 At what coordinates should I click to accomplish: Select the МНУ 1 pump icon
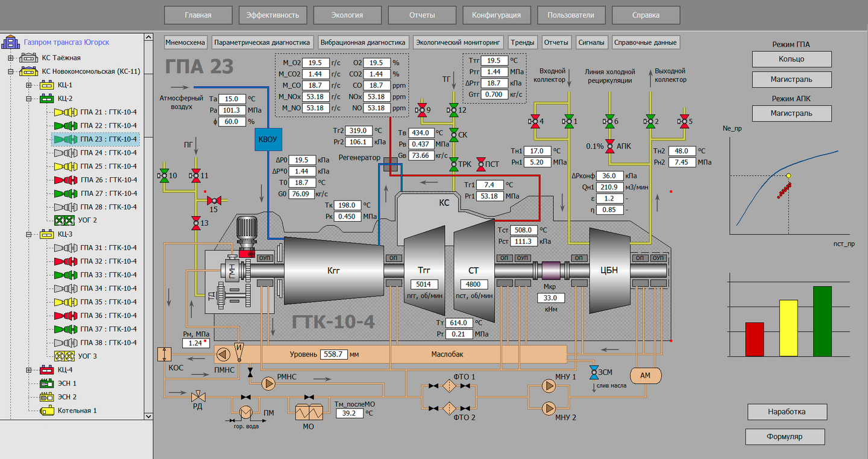(548, 385)
